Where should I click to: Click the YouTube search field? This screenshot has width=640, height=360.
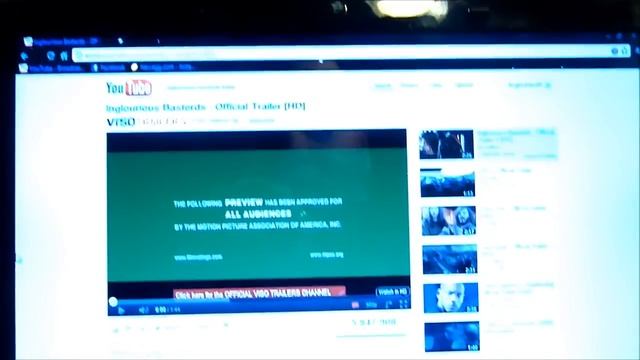[201, 87]
